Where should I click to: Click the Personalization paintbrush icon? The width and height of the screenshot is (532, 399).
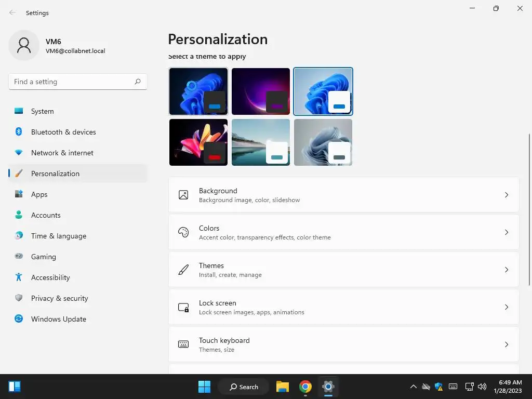click(x=19, y=174)
